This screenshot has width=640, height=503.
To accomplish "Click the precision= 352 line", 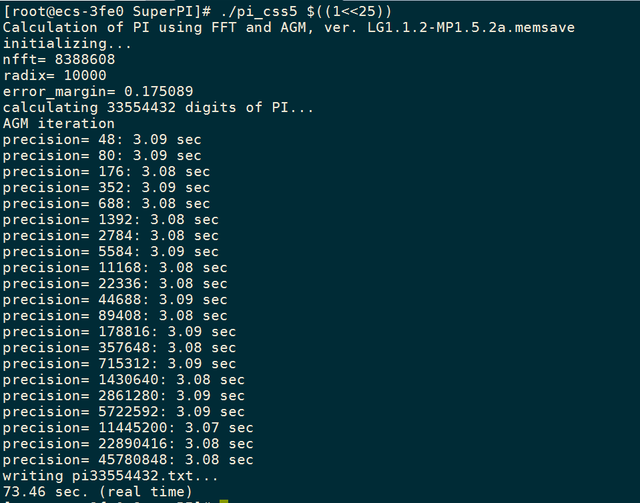I will pyautogui.click(x=105, y=187).
